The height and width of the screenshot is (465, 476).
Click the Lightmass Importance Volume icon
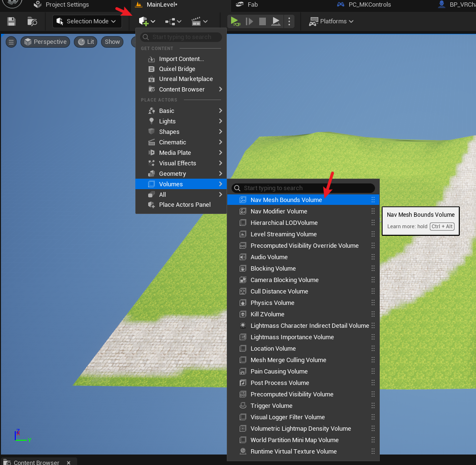(x=243, y=337)
